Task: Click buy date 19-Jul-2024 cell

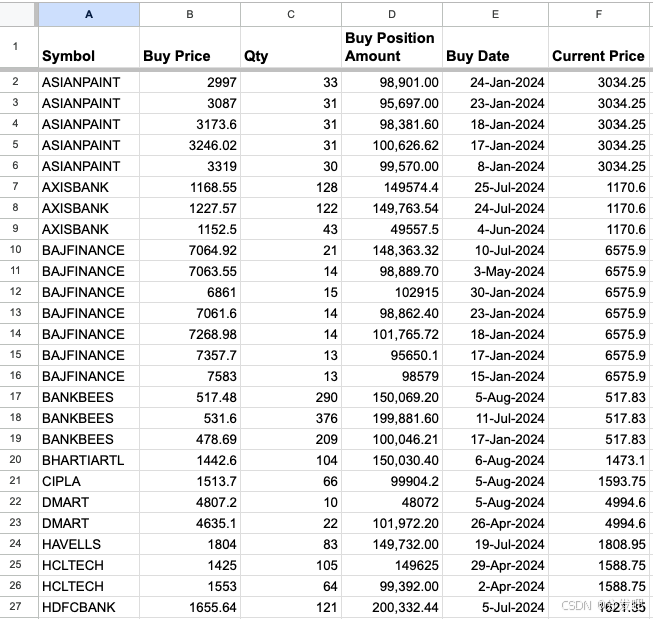Action: click(495, 544)
